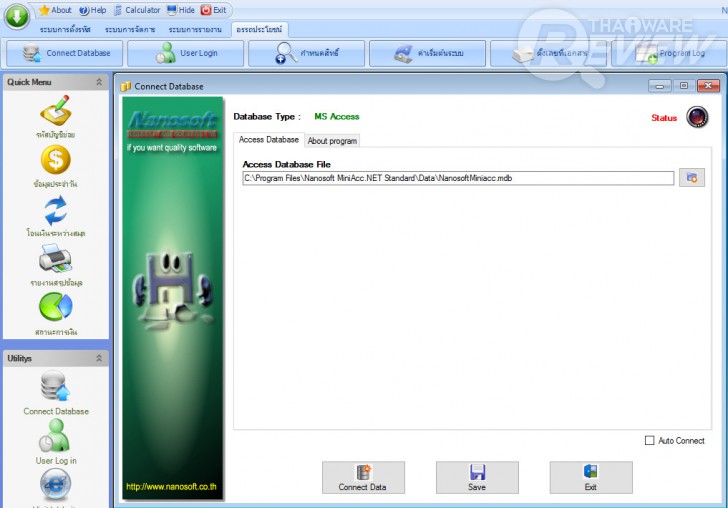Click Exit in top toolbar
728x508 pixels.
click(x=214, y=10)
